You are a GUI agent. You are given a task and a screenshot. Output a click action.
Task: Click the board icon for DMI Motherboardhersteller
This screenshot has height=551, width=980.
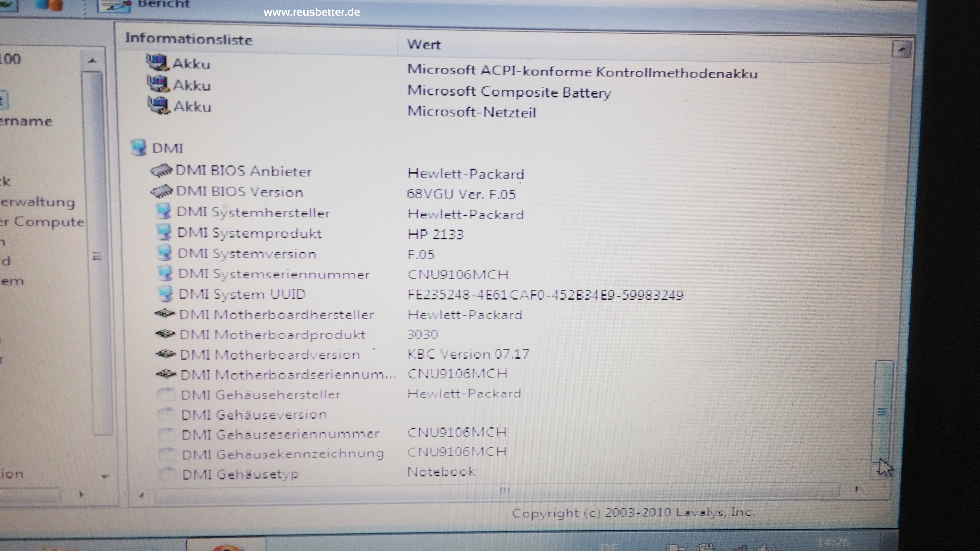click(x=165, y=314)
